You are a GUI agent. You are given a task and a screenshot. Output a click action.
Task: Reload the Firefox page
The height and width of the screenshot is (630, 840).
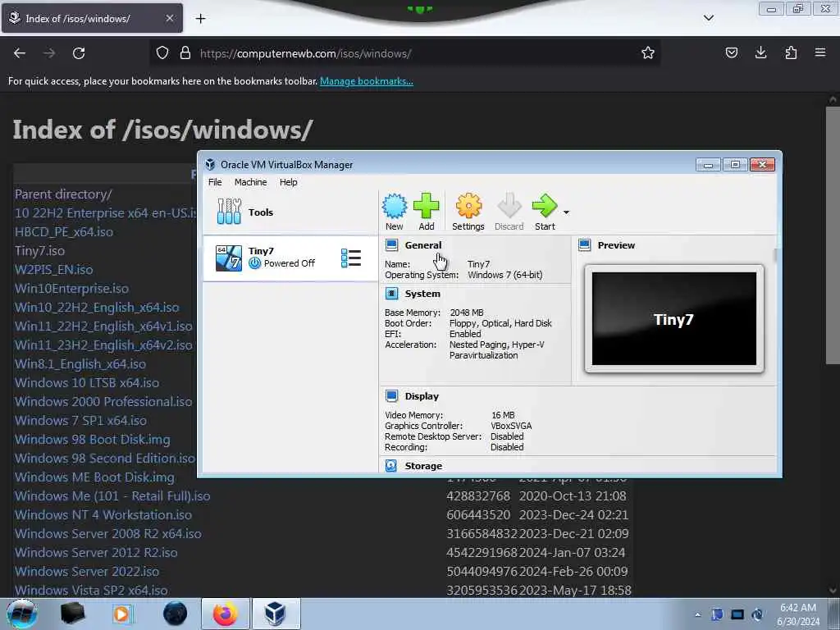coord(79,53)
